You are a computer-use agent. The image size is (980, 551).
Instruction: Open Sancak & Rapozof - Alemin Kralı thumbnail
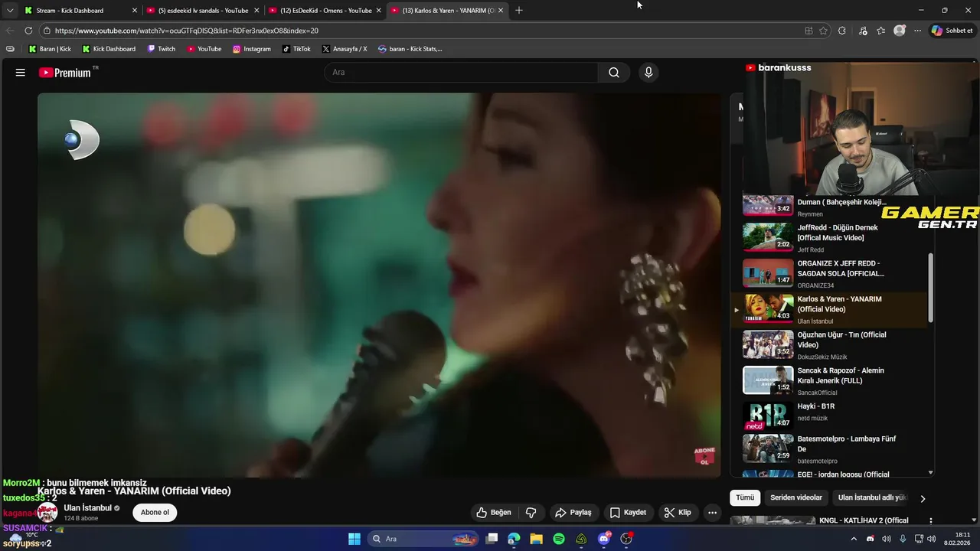point(768,380)
